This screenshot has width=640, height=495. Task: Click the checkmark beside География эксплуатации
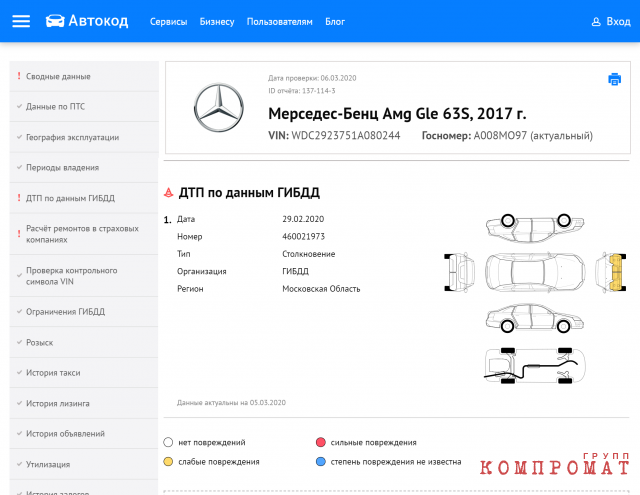pos(19,137)
